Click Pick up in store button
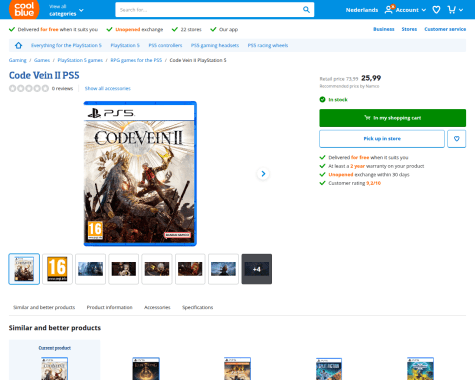The image size is (475, 380). 382,139
